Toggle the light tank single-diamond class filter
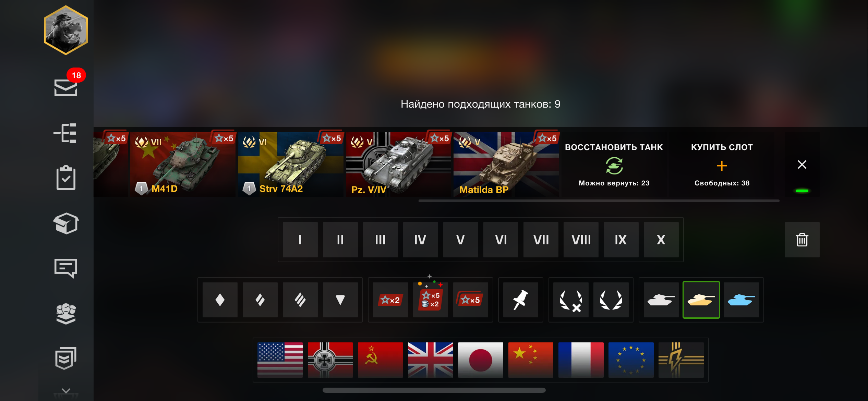The width and height of the screenshot is (868, 401). [220, 300]
